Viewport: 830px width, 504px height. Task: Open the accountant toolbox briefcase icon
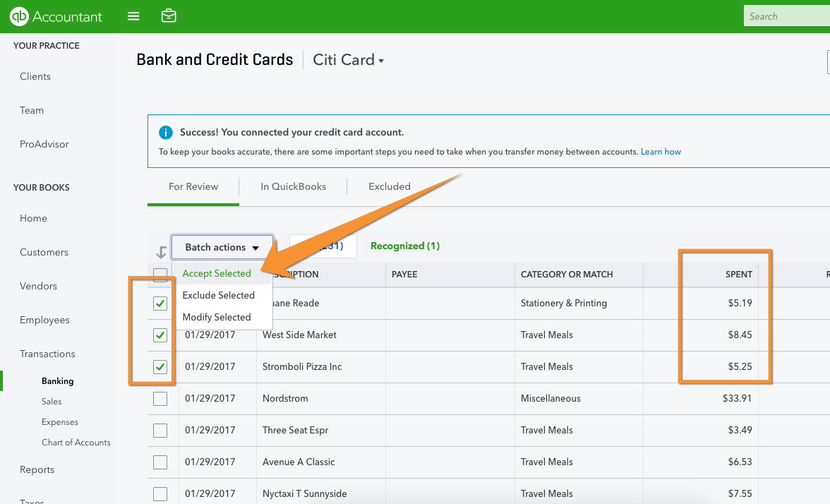click(169, 16)
